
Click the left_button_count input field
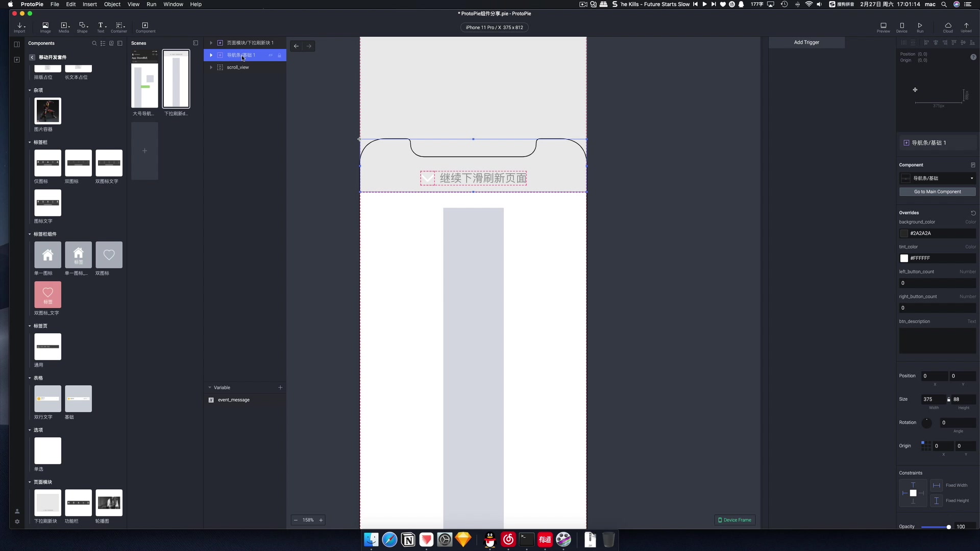pyautogui.click(x=937, y=283)
